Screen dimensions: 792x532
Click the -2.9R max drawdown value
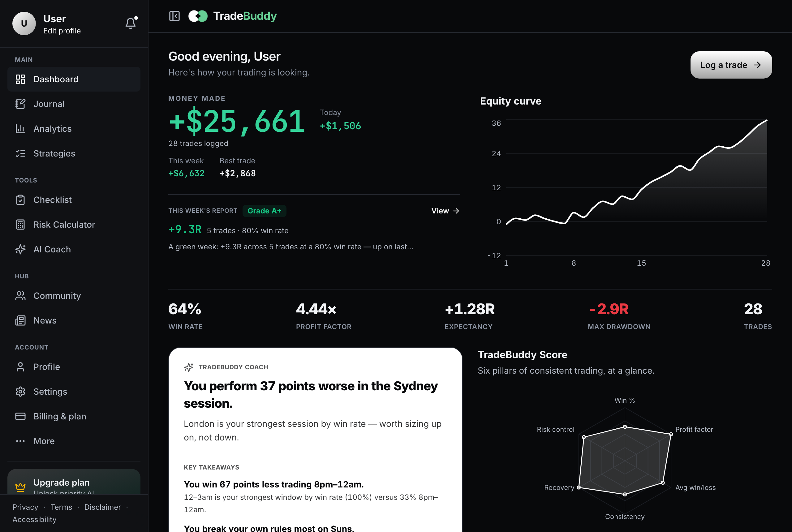click(x=609, y=309)
